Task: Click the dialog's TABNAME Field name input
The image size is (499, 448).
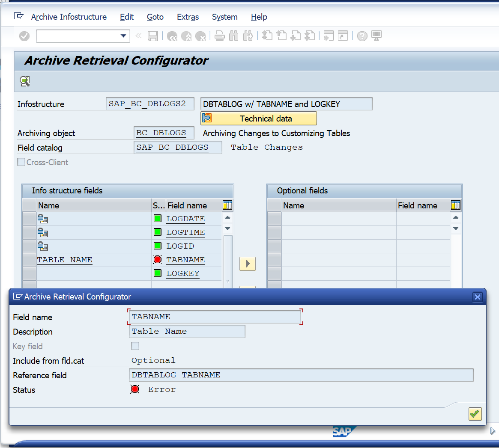Action: pyautogui.click(x=215, y=317)
